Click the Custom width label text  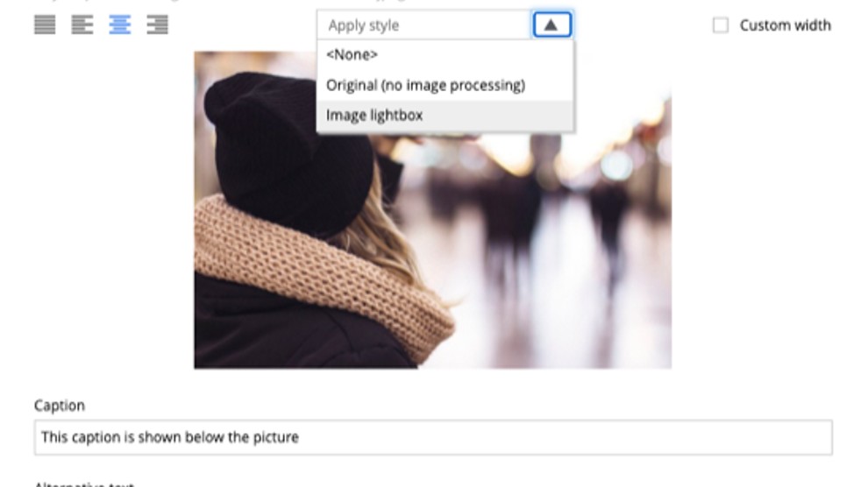(785, 25)
